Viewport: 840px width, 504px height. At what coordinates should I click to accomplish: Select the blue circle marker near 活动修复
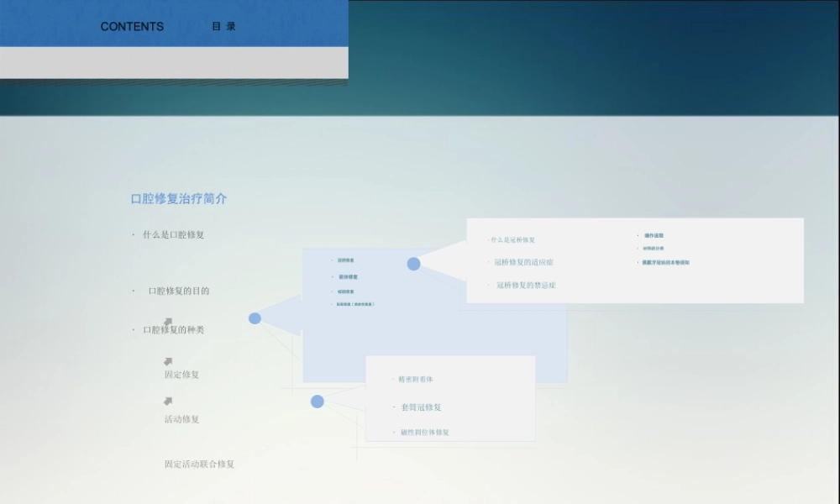pos(316,402)
